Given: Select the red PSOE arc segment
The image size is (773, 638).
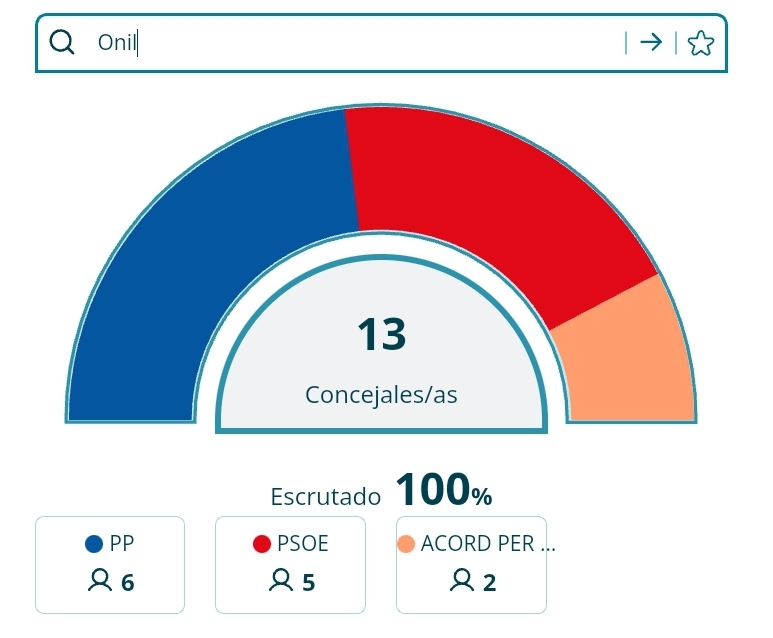Looking at the screenshot, I should tap(493, 197).
